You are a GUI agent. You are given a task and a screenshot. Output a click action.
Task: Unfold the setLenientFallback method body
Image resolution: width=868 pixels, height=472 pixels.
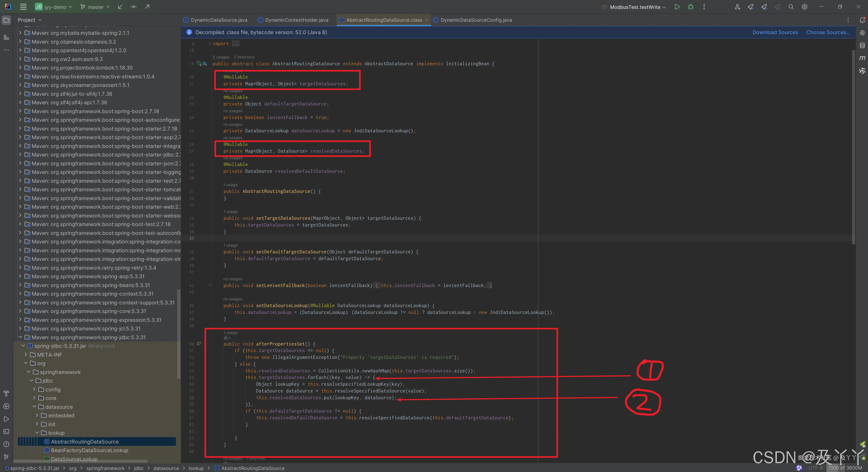[210, 285]
